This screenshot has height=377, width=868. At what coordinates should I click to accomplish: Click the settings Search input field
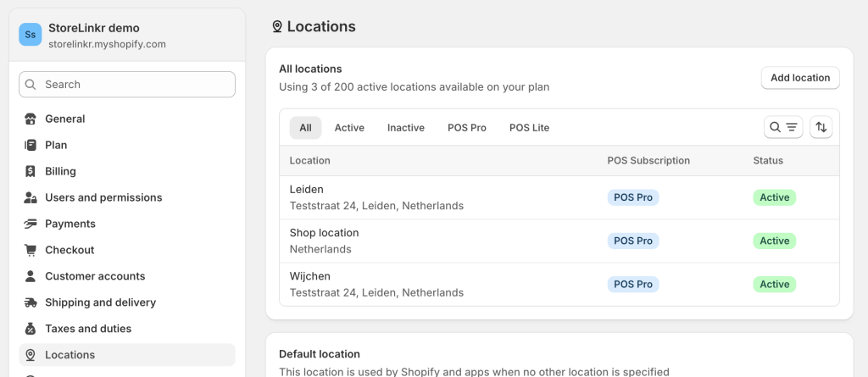127,85
